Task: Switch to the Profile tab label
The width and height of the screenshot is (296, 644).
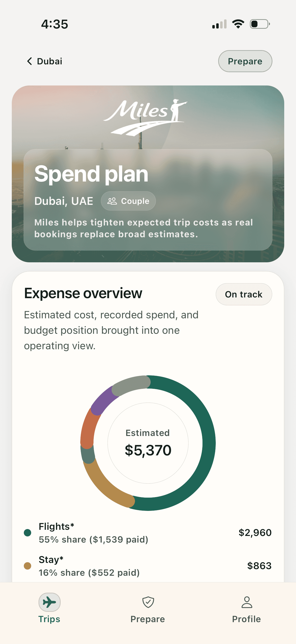Action: coord(246,619)
